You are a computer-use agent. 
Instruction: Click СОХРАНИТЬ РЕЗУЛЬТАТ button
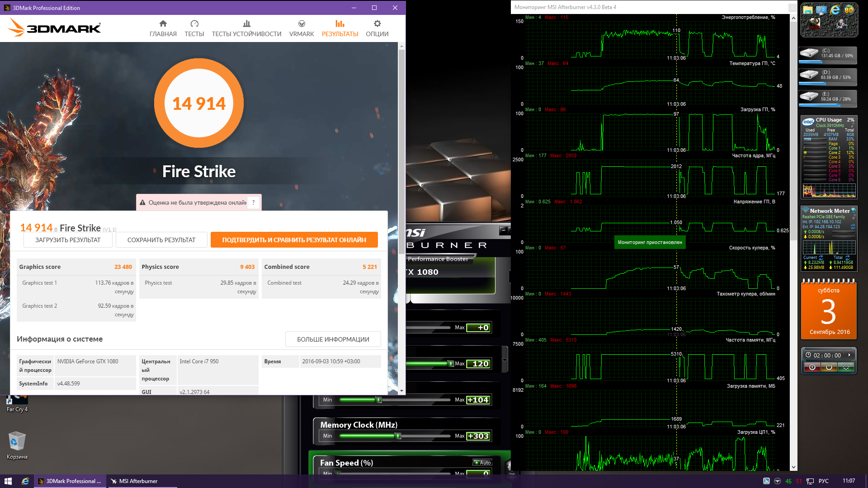(161, 240)
